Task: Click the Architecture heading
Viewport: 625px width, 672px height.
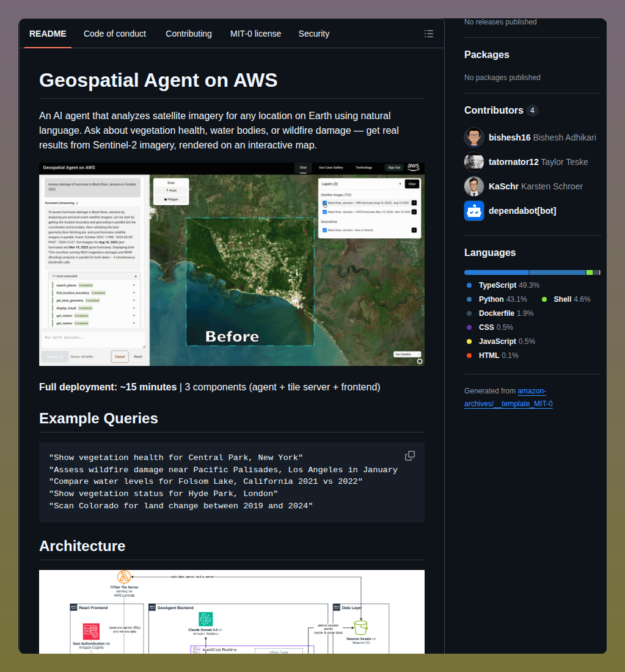Action: 82,546
